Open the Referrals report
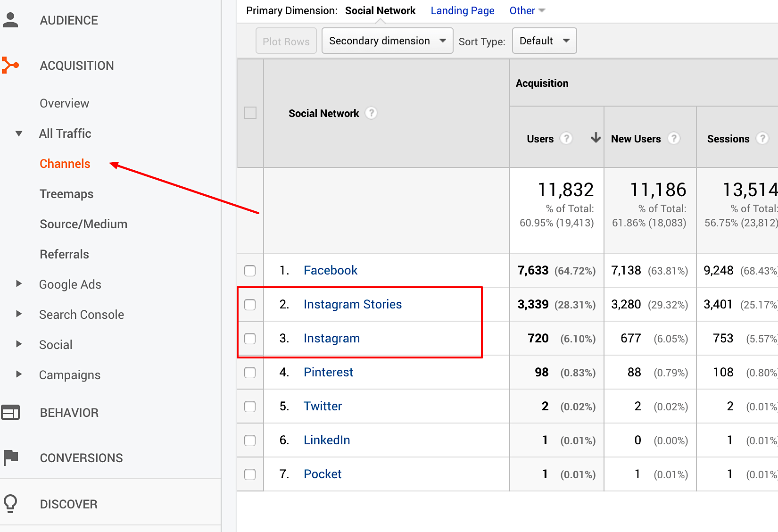This screenshot has width=778, height=532. click(x=64, y=254)
